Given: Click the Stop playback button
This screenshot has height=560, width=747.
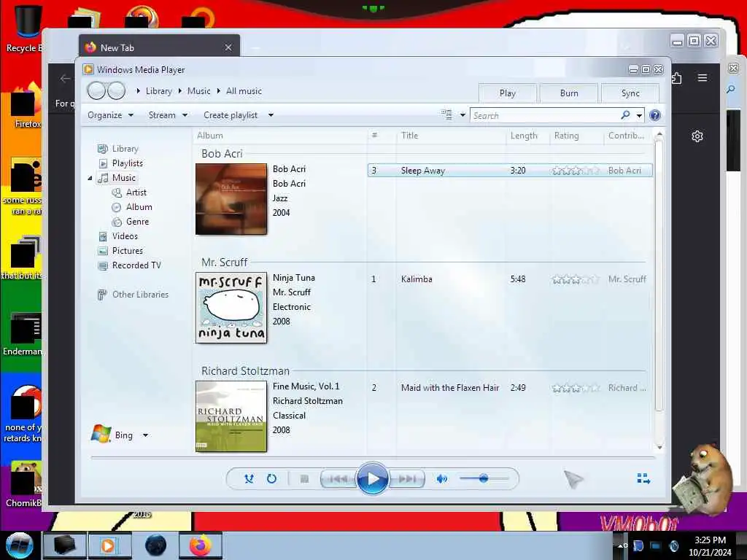Looking at the screenshot, I should pos(304,479).
